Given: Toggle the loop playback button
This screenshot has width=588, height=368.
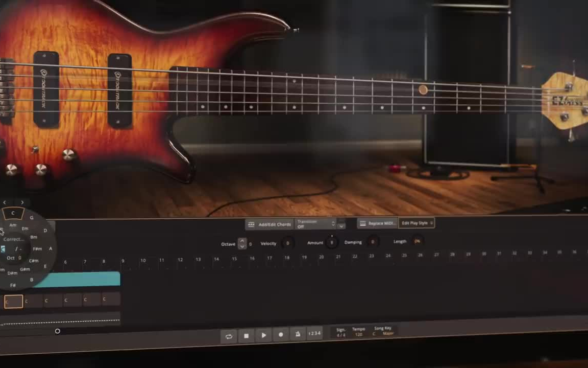Looking at the screenshot, I should [229, 336].
